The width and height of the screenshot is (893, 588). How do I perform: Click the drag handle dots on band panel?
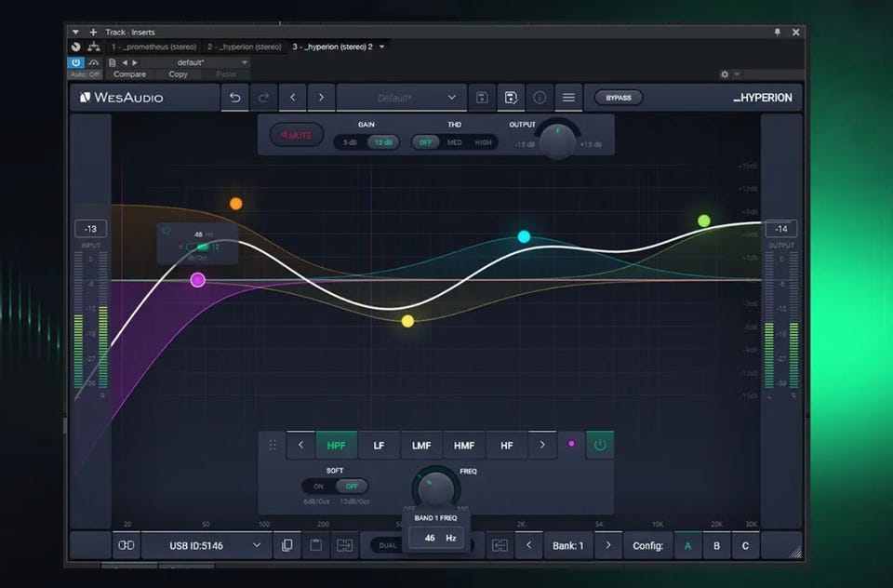[273, 445]
